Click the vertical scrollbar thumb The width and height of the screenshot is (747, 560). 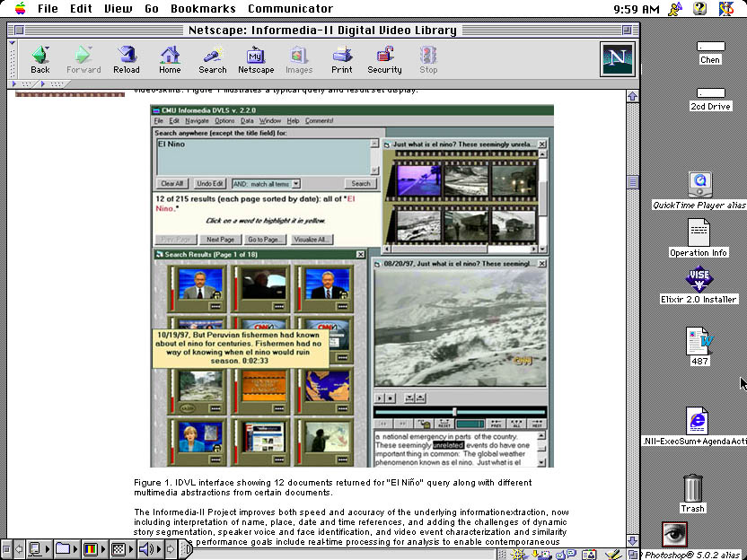[632, 182]
